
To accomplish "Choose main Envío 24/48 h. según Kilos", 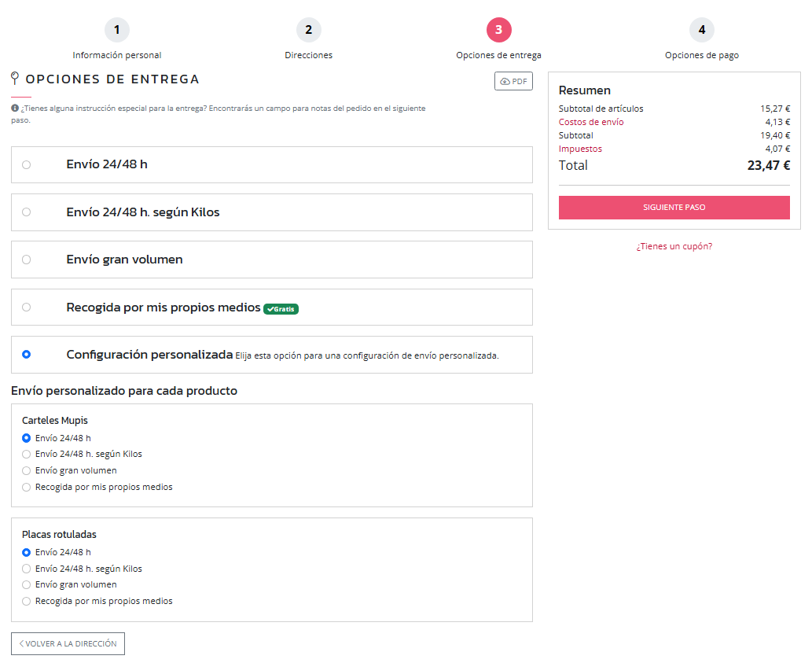I will [27, 212].
